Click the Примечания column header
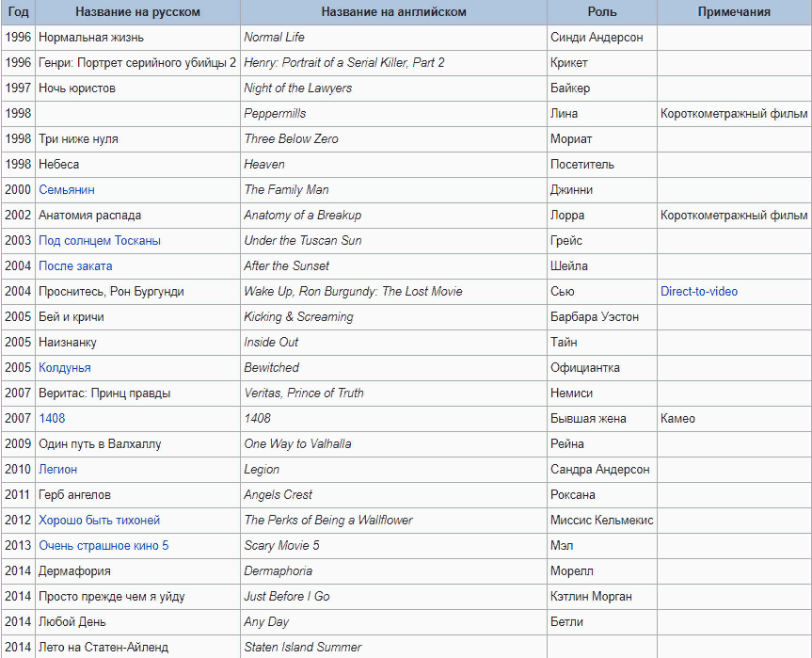Viewport: 812px width, 658px height. [734, 12]
